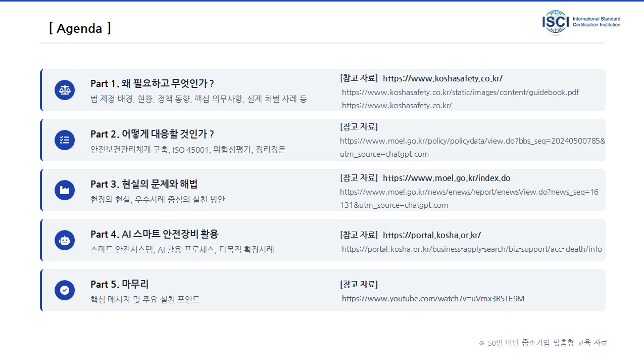The image size is (644, 363).
Task: Open the moel.go.kr enewsView link
Action: (469, 198)
